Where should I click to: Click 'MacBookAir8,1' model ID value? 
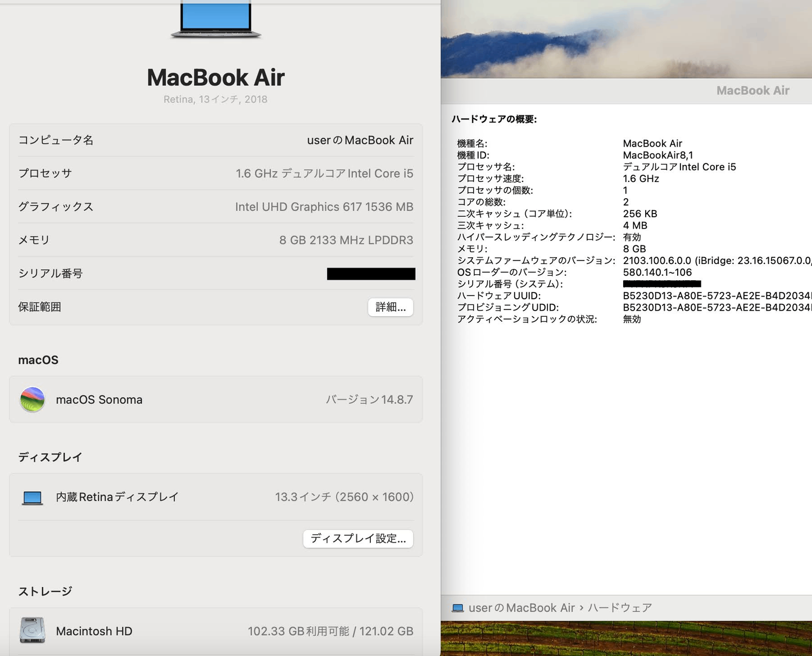tap(657, 155)
